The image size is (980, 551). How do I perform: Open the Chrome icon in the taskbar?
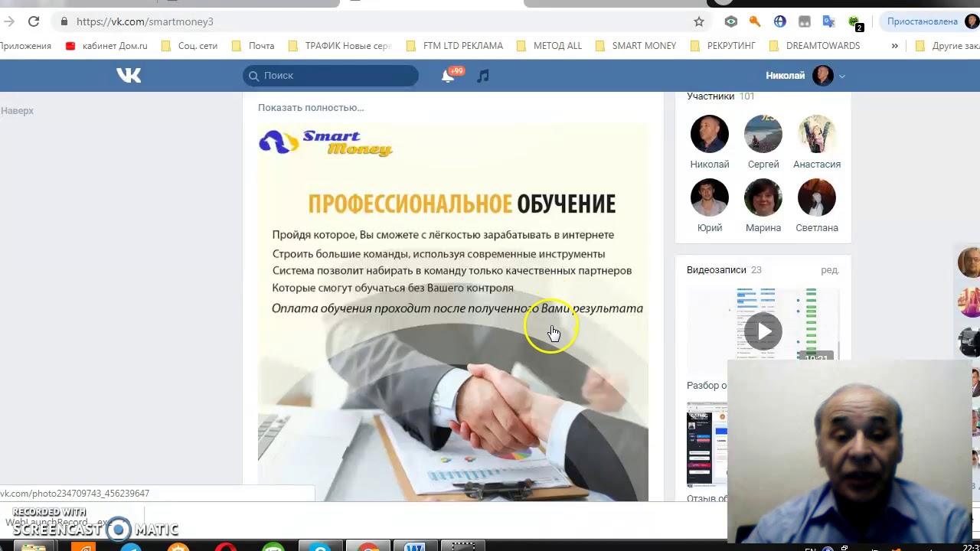[x=369, y=546]
